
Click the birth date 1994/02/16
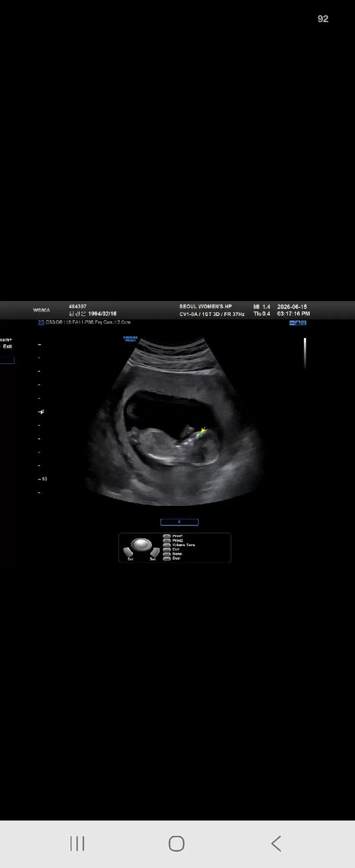coord(102,314)
